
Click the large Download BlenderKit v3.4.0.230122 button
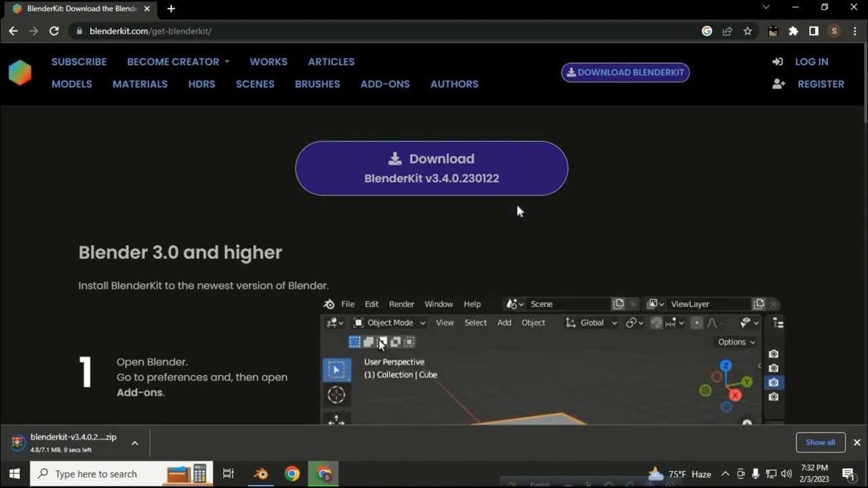pyautogui.click(x=431, y=168)
